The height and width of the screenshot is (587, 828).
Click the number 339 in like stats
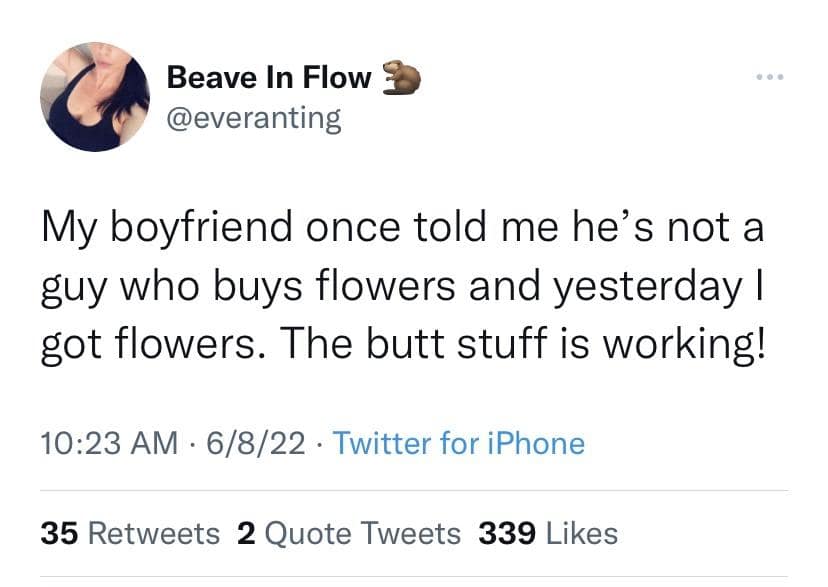508,533
